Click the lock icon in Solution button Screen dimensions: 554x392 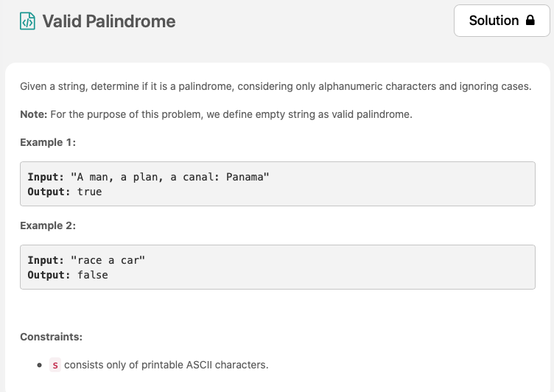[x=530, y=20]
